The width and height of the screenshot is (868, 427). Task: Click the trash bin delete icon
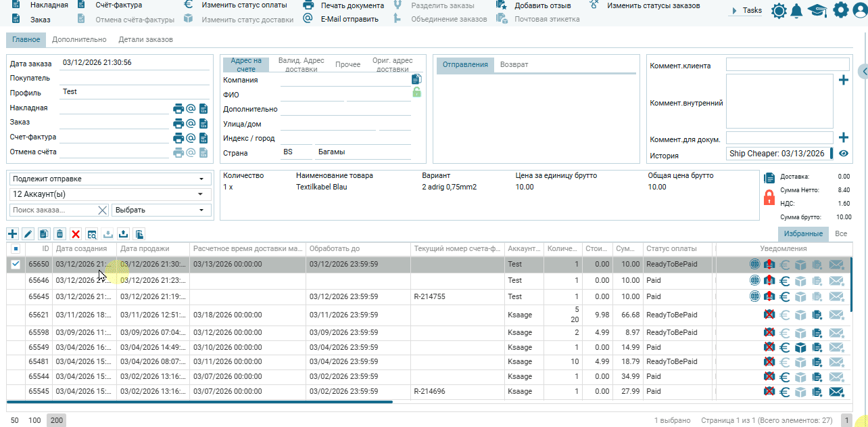[59, 234]
